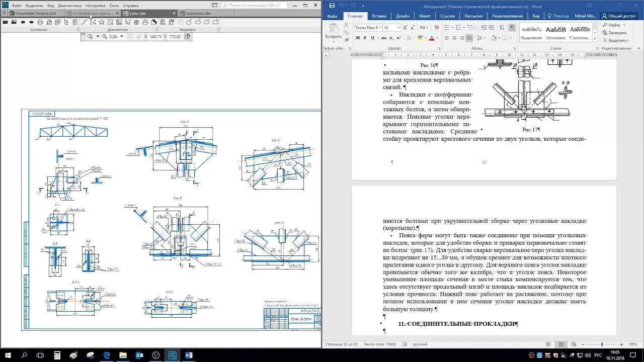Toggle superscript in Word ribbon
The width and height of the screenshot is (644, 362).
(398, 38)
